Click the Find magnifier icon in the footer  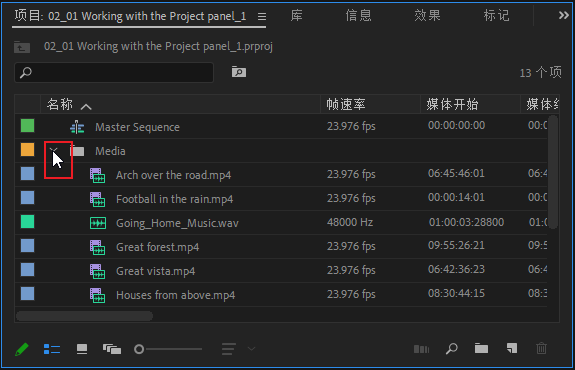pyautogui.click(x=452, y=348)
